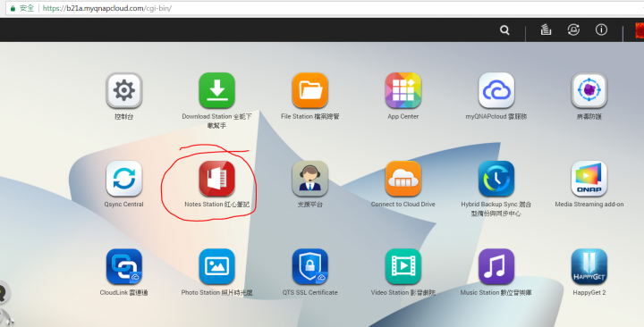Viewport: 644px width, 327px height.
Task: Open external devices icon in top bar
Action: (x=573, y=29)
